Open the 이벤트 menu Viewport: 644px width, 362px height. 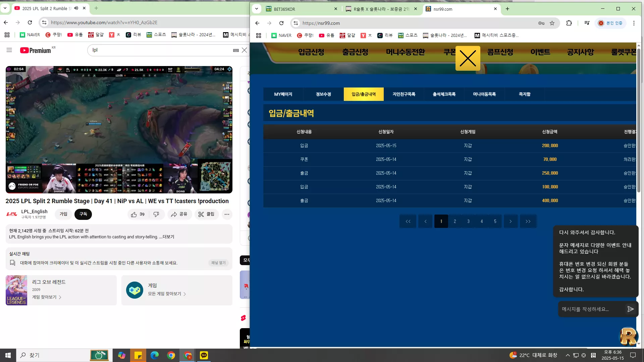540,52
